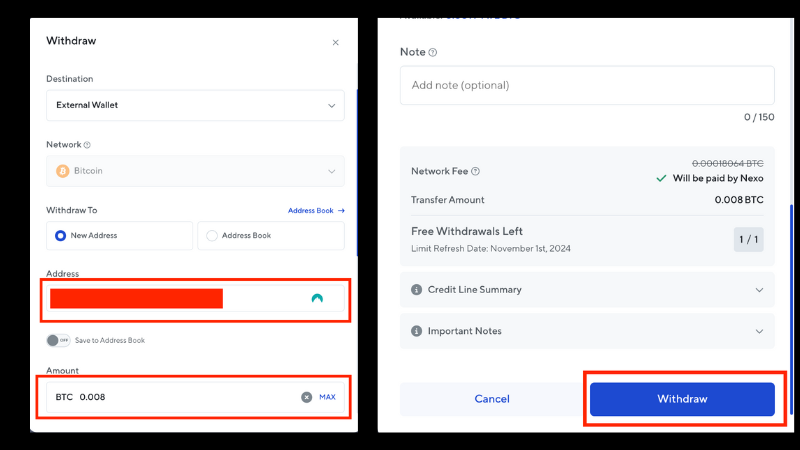The width and height of the screenshot is (800, 450).
Task: Open the Destination External Wallet dropdown
Action: point(195,106)
